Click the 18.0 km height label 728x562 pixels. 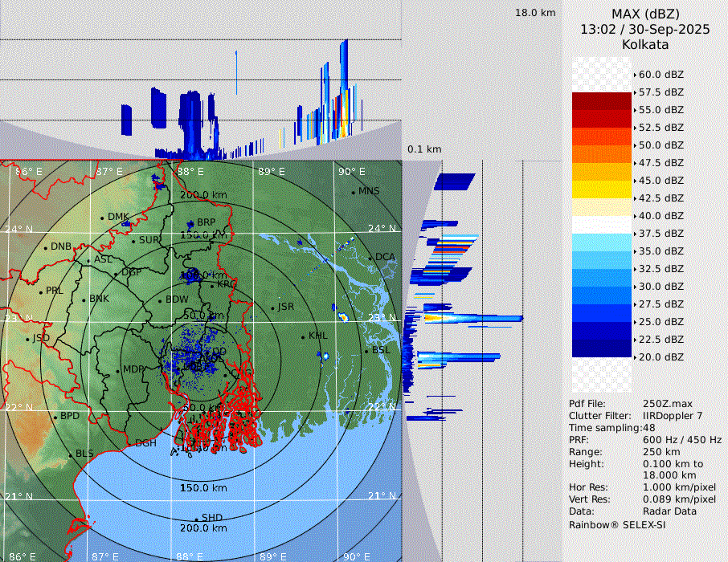(x=535, y=13)
